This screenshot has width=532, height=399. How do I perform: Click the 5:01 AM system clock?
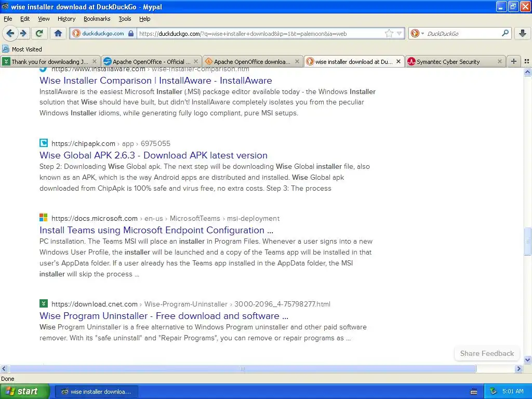[x=513, y=391]
